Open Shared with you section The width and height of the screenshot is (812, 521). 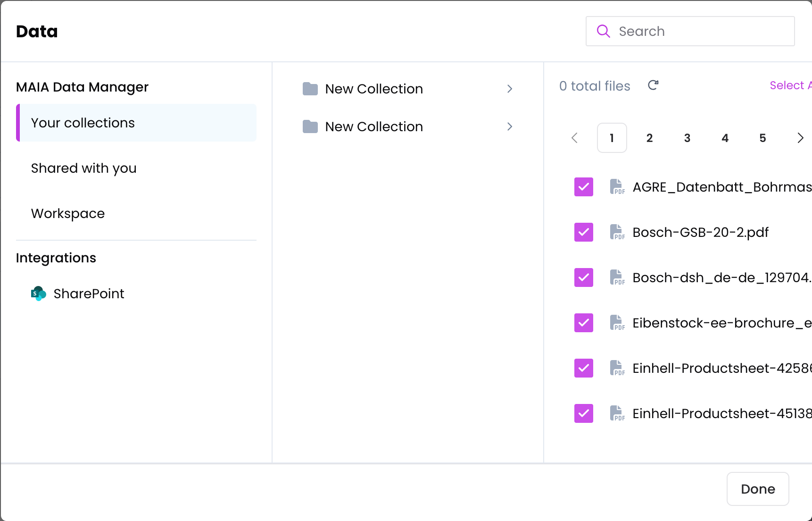pyautogui.click(x=136, y=168)
